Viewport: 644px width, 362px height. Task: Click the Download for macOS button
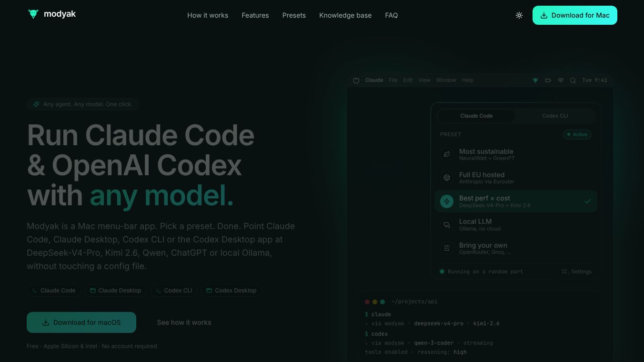[x=81, y=322]
